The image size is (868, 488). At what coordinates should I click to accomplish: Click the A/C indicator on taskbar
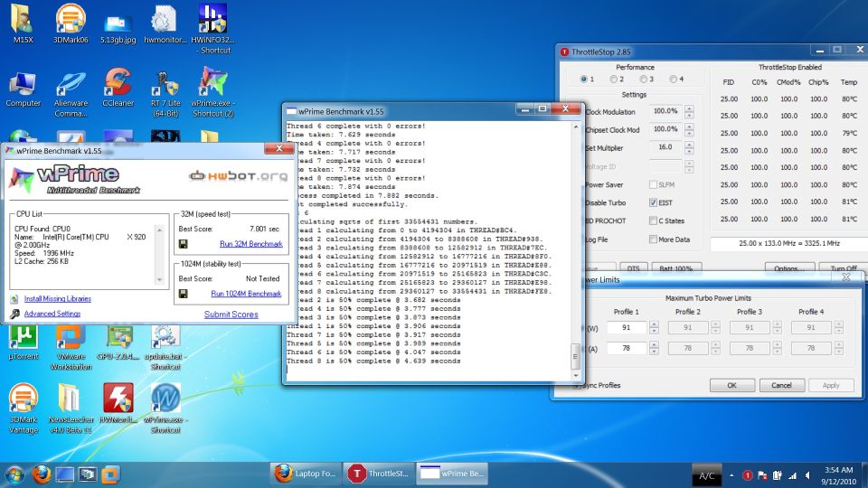(x=706, y=475)
